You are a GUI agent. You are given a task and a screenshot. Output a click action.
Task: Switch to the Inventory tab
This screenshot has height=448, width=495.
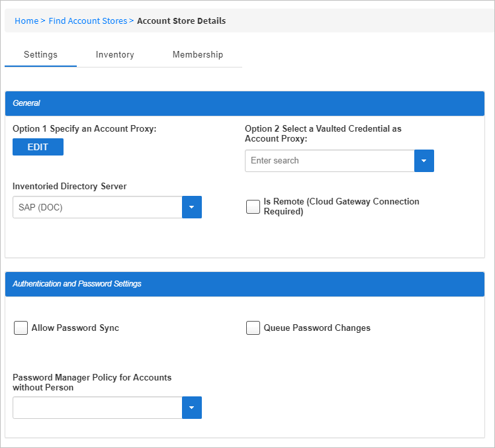pos(115,55)
